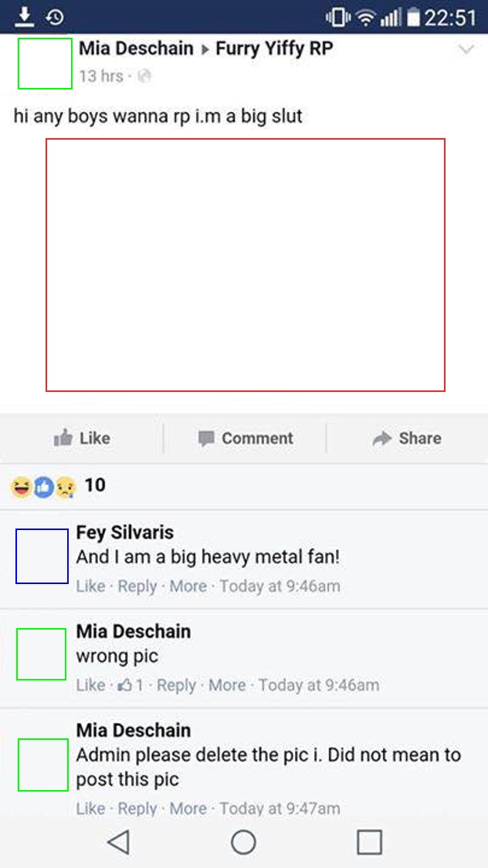Reply to the 'Admin please delete' comment
Viewport: 488px width, 868px height.
coord(137,809)
